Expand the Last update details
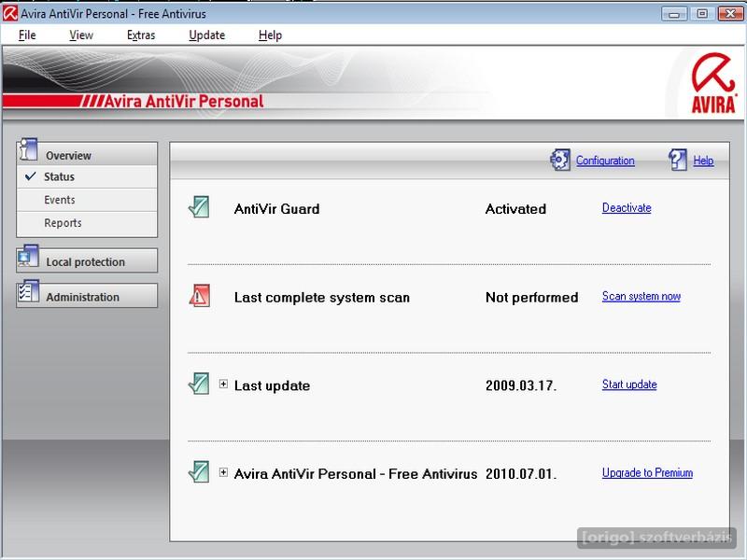This screenshot has height=560, width=747. [223, 384]
